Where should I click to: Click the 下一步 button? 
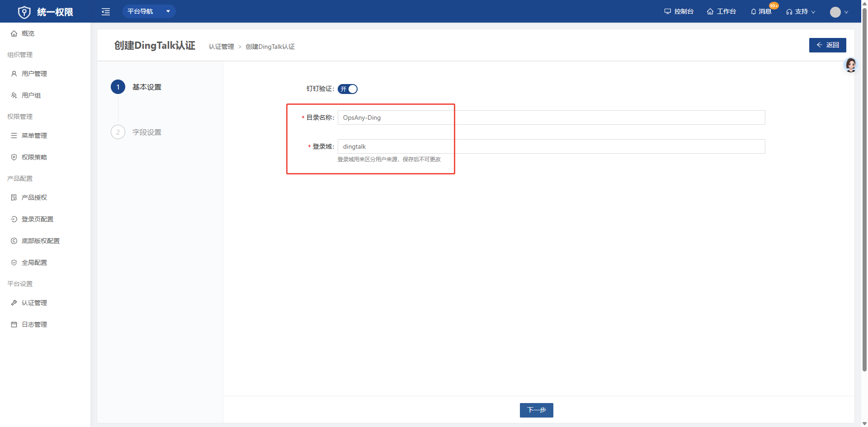tap(536, 410)
